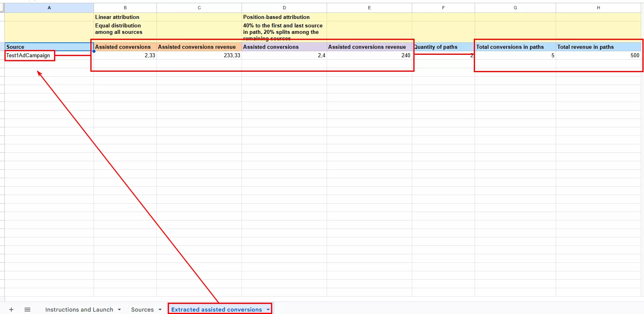The width and height of the screenshot is (644, 314).
Task: Open the Extracted assisted conversions tab arrow
Action: click(x=268, y=310)
